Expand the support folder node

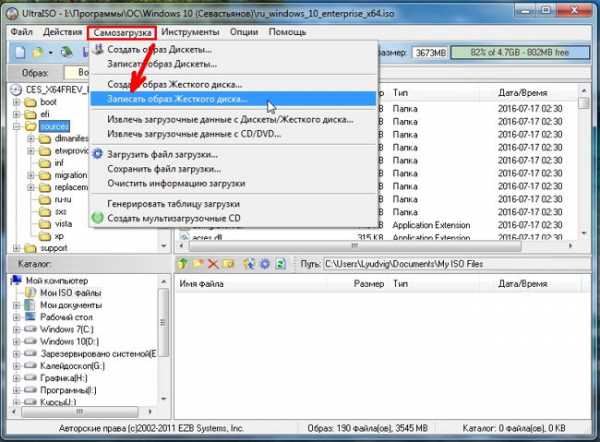16,248
